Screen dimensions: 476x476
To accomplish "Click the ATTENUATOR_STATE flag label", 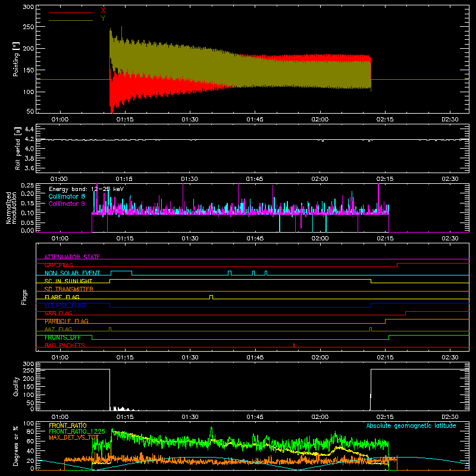I will (x=72, y=257).
